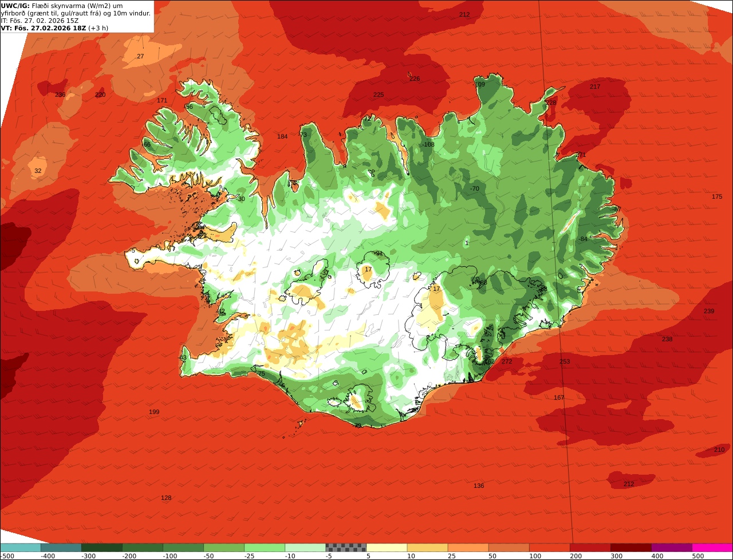
Task: Select the dark maroon 300 to 400 swatch
Action: (x=630, y=547)
